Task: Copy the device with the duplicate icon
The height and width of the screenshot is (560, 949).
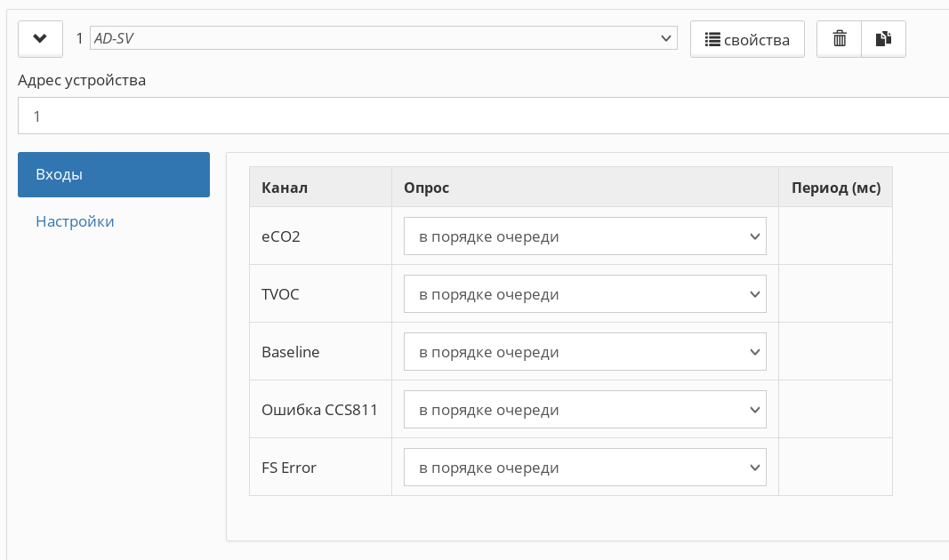Action: click(884, 39)
